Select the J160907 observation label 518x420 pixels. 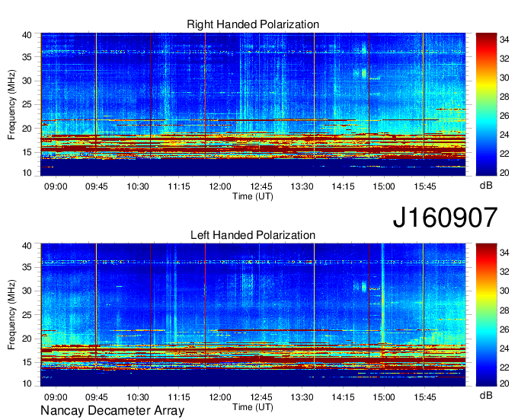click(x=445, y=218)
